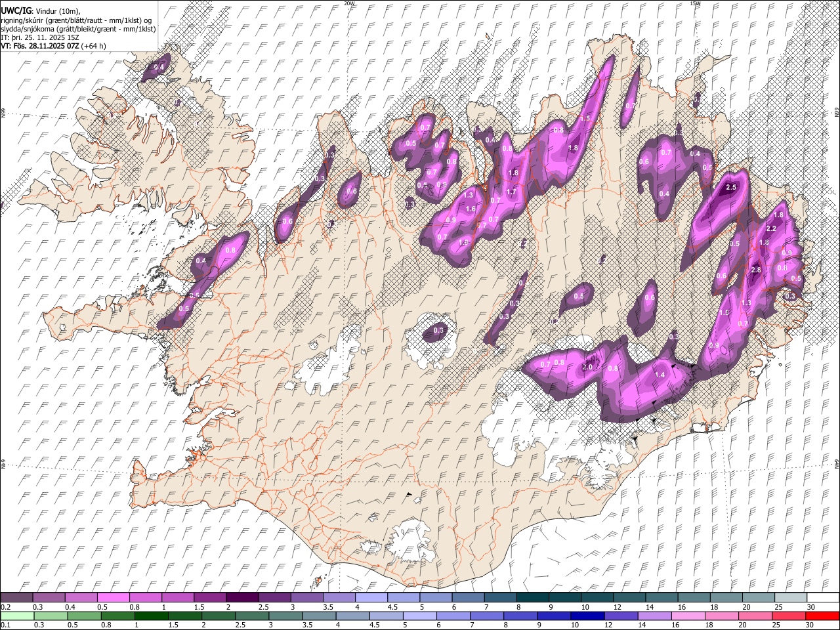
Task: Click the 2.8 snowfall value on the map
Action: pyautogui.click(x=755, y=270)
